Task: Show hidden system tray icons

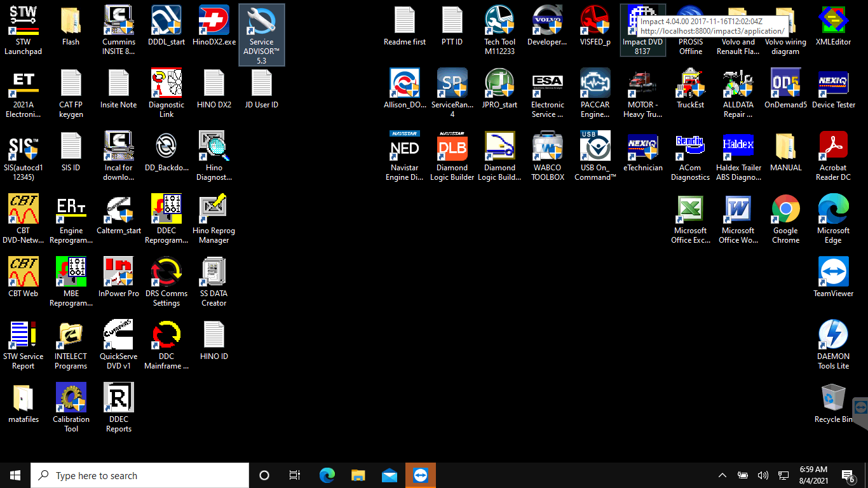Action: [x=722, y=475]
